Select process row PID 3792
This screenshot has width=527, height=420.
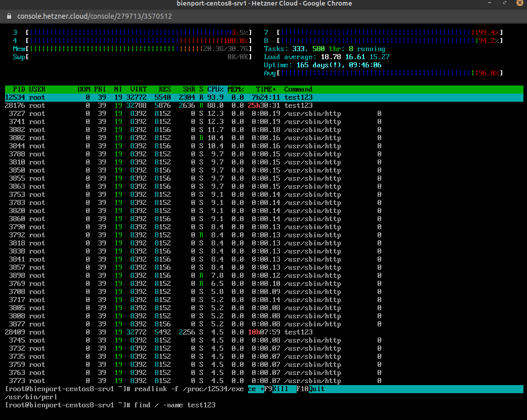264,235
